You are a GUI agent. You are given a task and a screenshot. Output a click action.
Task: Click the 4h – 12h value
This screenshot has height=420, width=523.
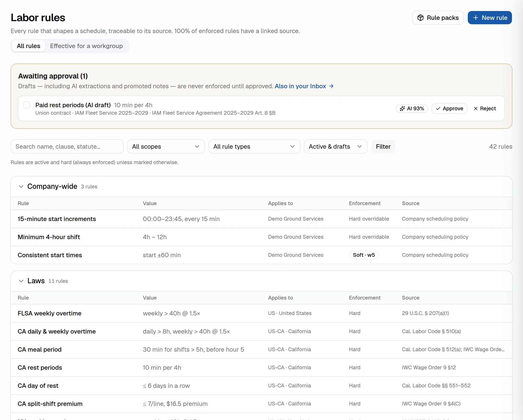click(155, 237)
